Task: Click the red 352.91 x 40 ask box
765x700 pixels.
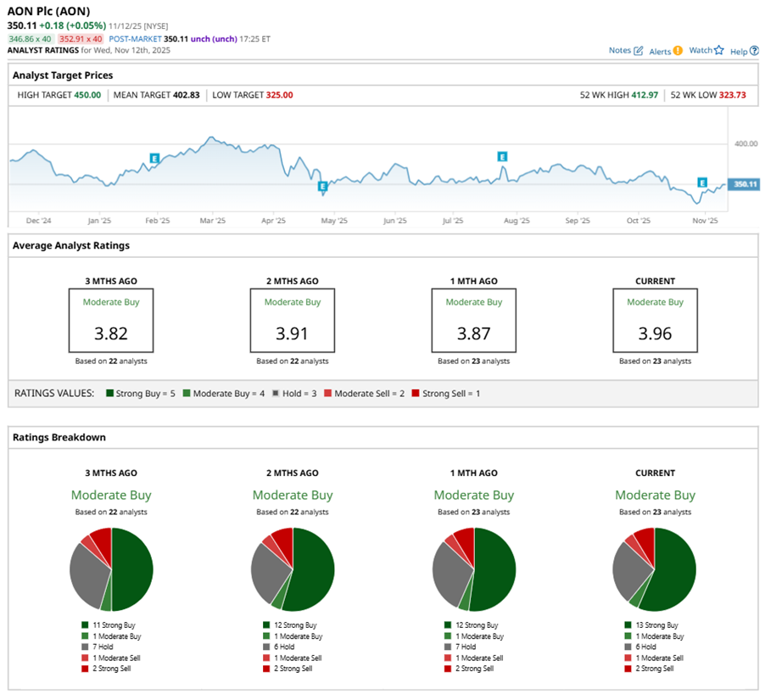Action: (79, 39)
